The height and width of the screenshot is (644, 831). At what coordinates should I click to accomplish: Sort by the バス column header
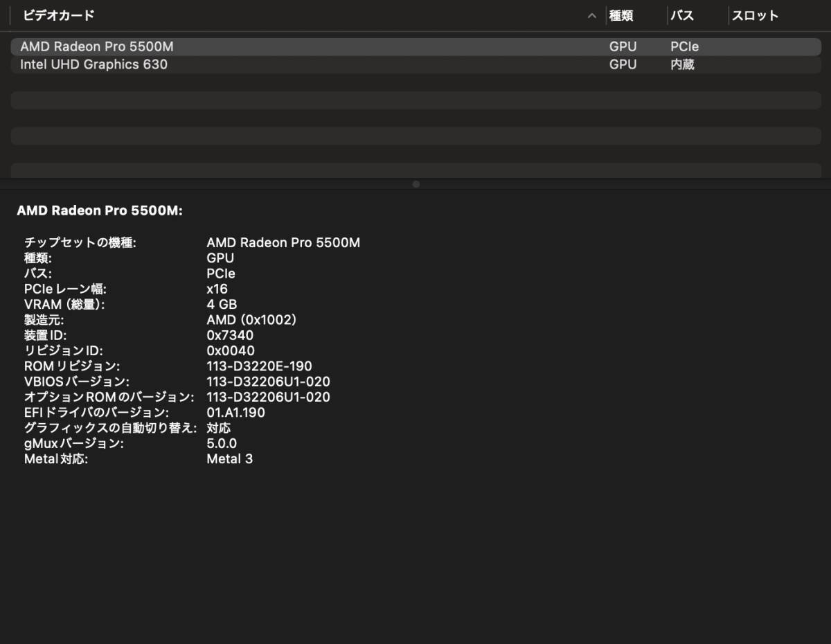(681, 15)
